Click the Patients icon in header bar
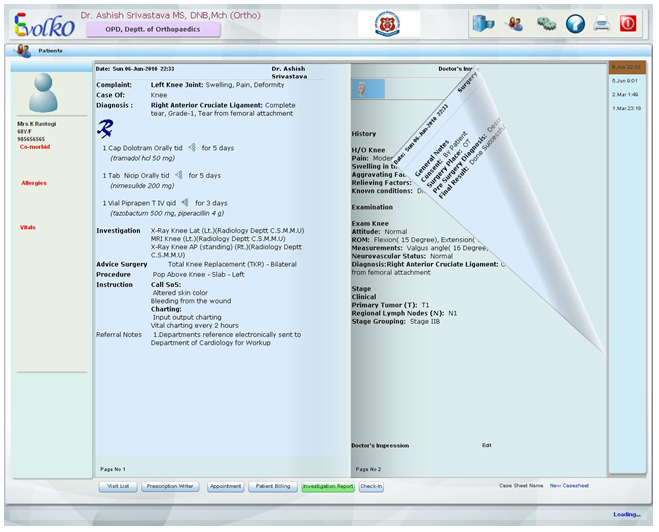The image size is (659, 532). click(23, 50)
